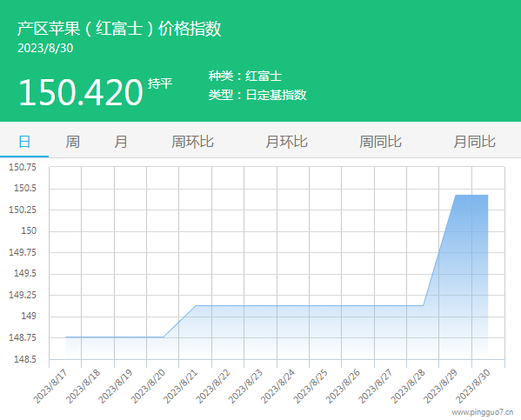Click the 150.5 y-axis label

tap(25, 189)
